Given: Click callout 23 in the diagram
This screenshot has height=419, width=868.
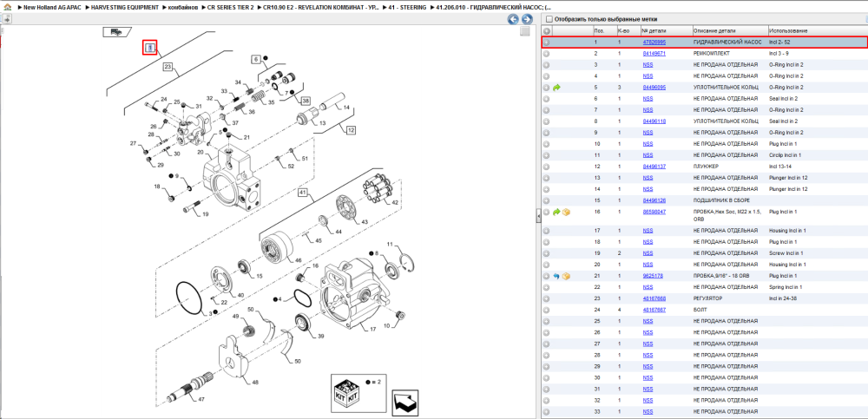Looking at the screenshot, I should pyautogui.click(x=168, y=67).
